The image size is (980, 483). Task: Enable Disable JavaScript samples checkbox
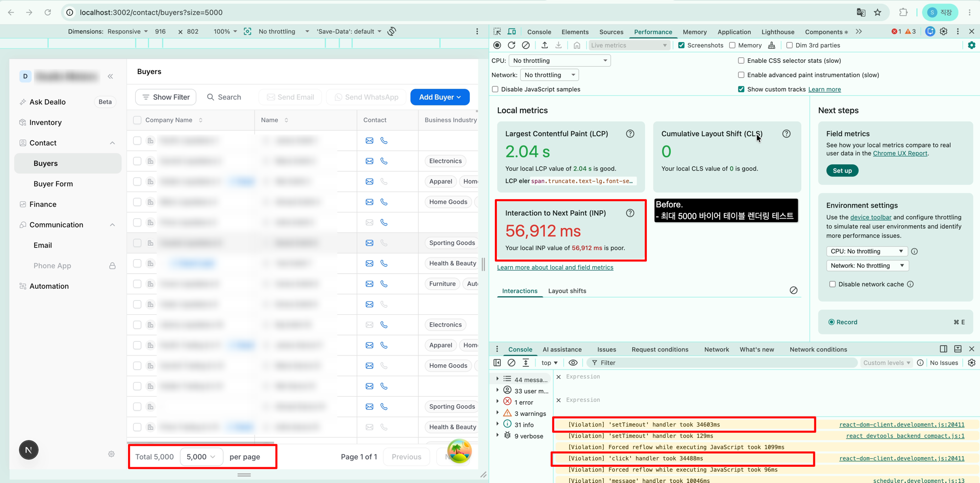pyautogui.click(x=495, y=89)
